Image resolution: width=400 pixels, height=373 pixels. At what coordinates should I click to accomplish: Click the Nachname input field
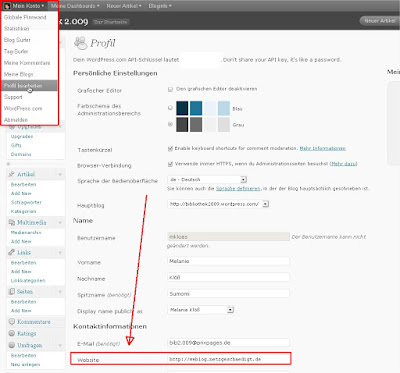tap(228, 277)
